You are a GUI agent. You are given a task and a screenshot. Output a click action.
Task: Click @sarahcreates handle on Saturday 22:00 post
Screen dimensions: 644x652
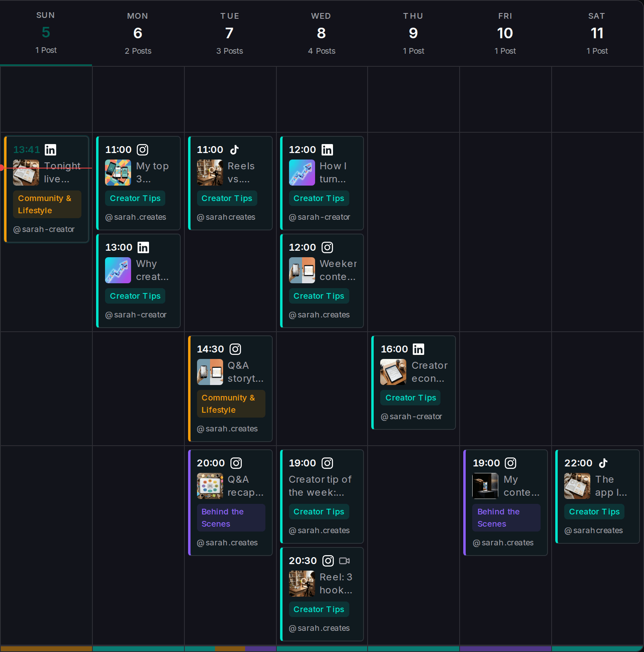(x=594, y=530)
